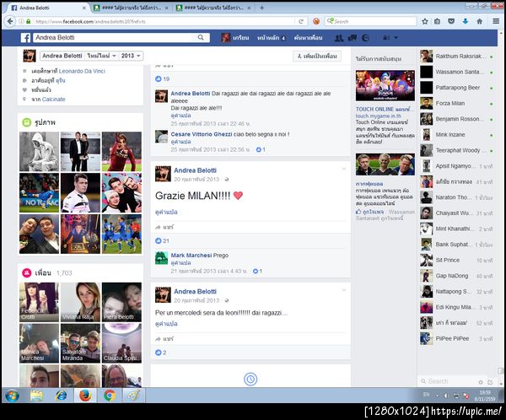Open chat with Pattarapong Beer

click(x=457, y=88)
